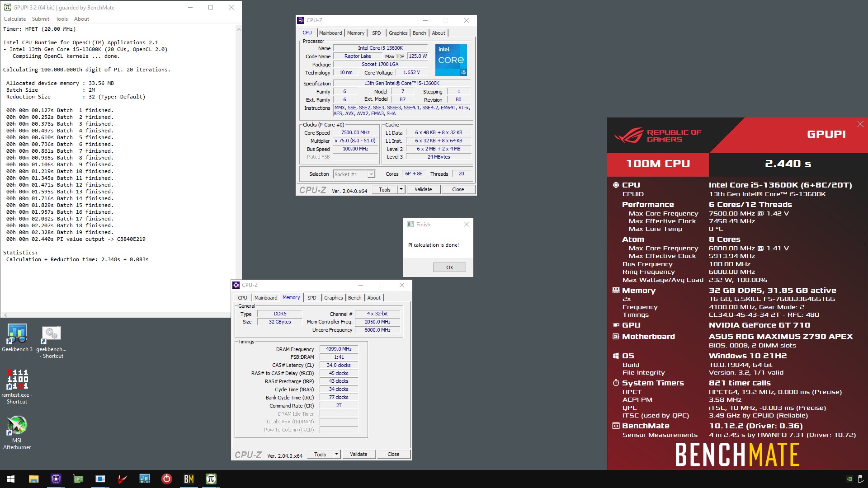The height and width of the screenshot is (488, 868).
Task: Open File Explorer from taskbar
Action: [x=33, y=479]
